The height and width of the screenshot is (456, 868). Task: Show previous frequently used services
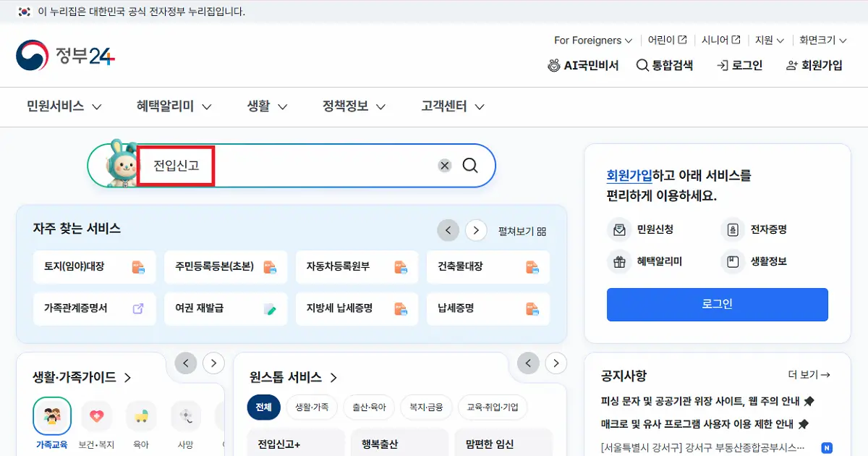tap(448, 231)
